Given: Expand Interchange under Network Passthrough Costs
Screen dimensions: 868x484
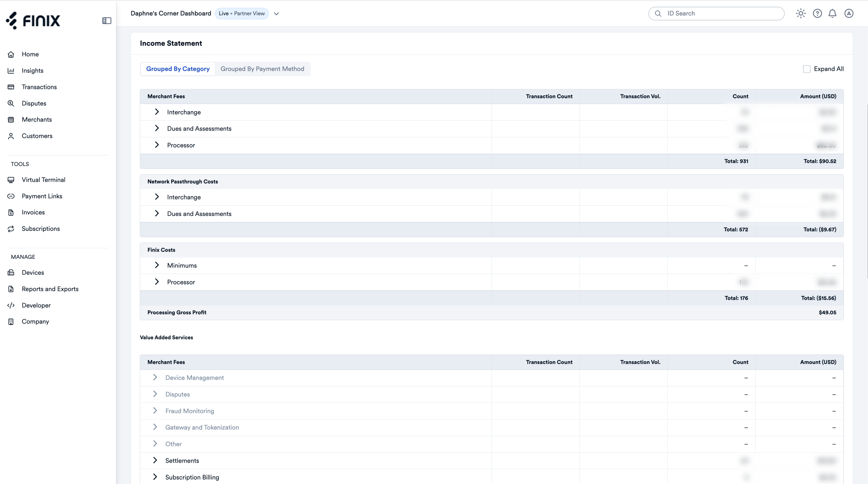Looking at the screenshot, I should click(157, 197).
